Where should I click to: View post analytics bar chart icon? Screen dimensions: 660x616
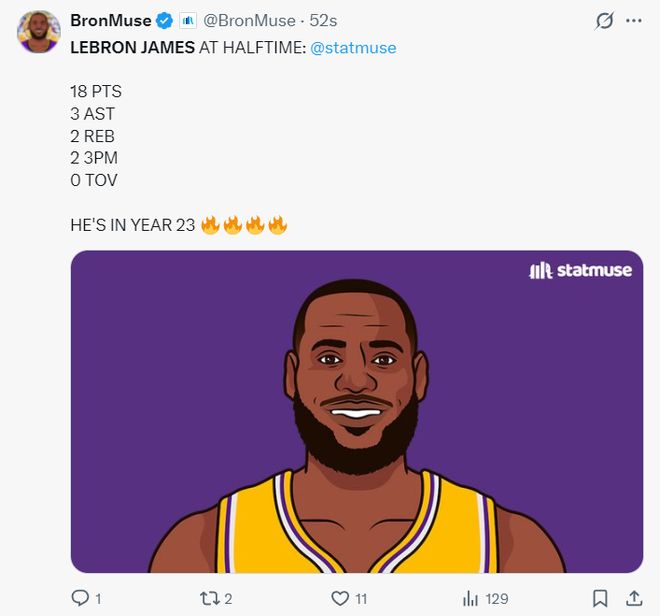point(470,598)
